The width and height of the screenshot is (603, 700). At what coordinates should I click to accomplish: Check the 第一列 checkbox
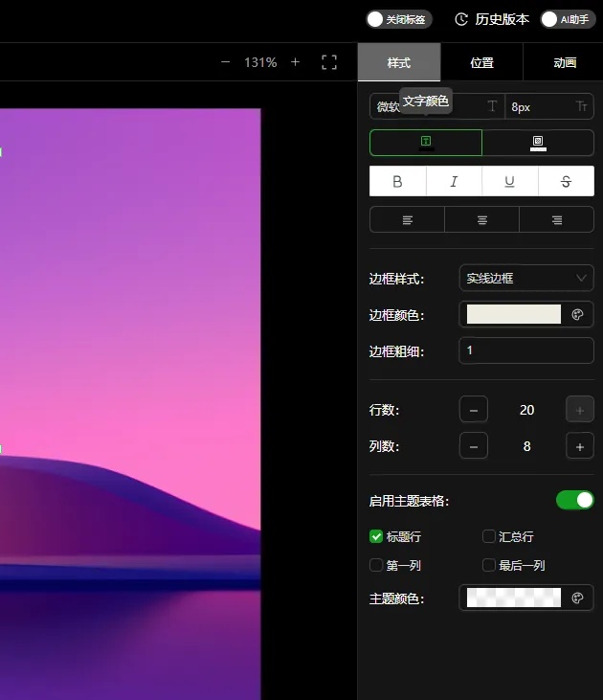pos(376,565)
